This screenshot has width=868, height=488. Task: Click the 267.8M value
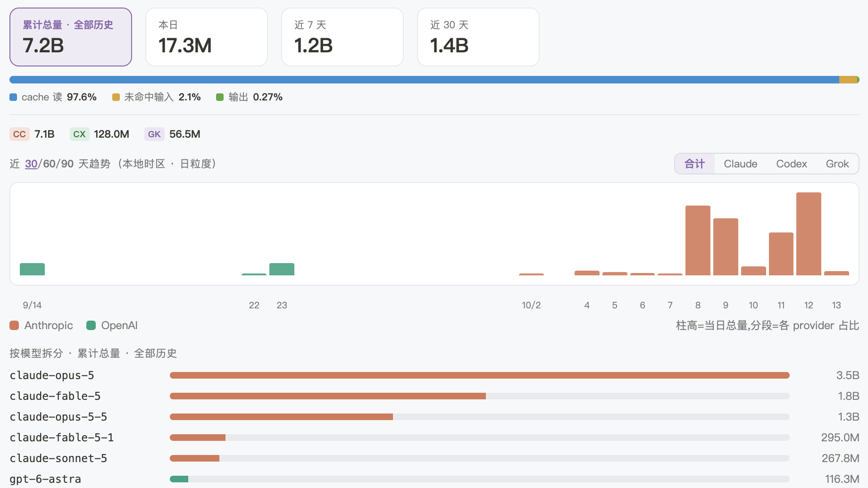click(840, 458)
